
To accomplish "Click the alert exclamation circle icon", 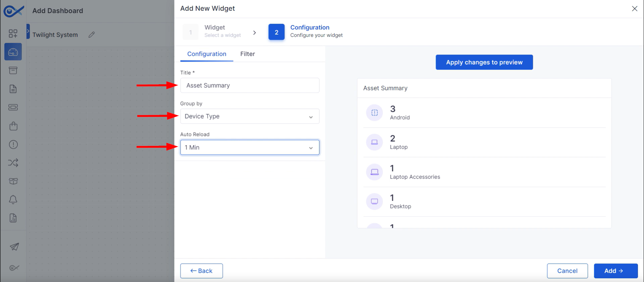I will pos(13,144).
